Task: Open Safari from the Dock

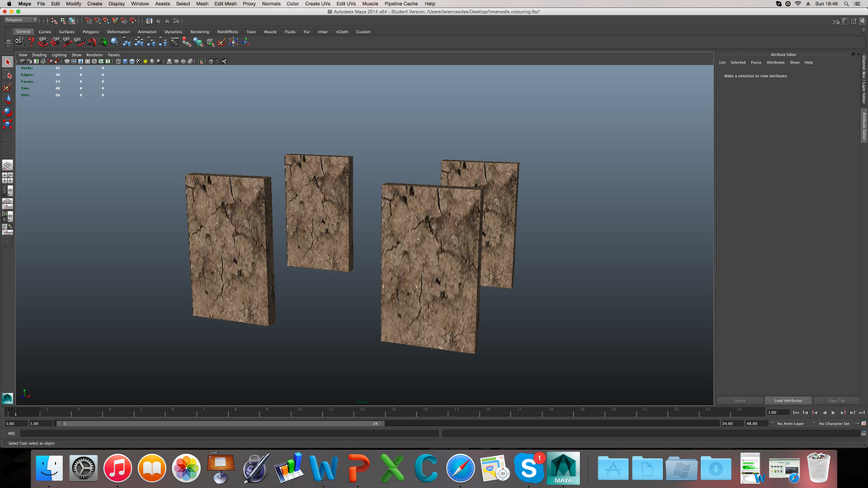Action: (x=460, y=468)
